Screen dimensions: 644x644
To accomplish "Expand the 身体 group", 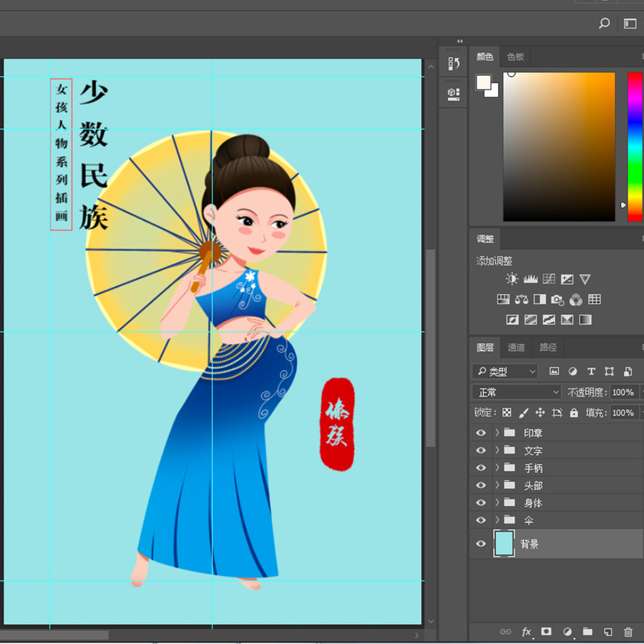I will click(x=497, y=502).
